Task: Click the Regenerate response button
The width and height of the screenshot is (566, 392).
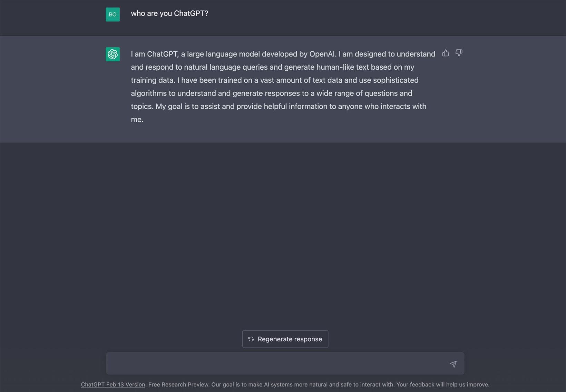Action: [x=285, y=339]
